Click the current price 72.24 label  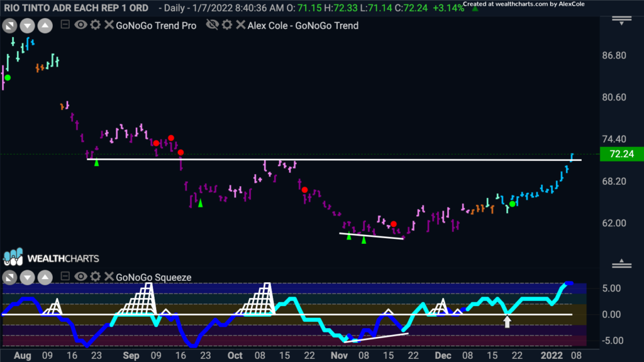[x=621, y=154]
